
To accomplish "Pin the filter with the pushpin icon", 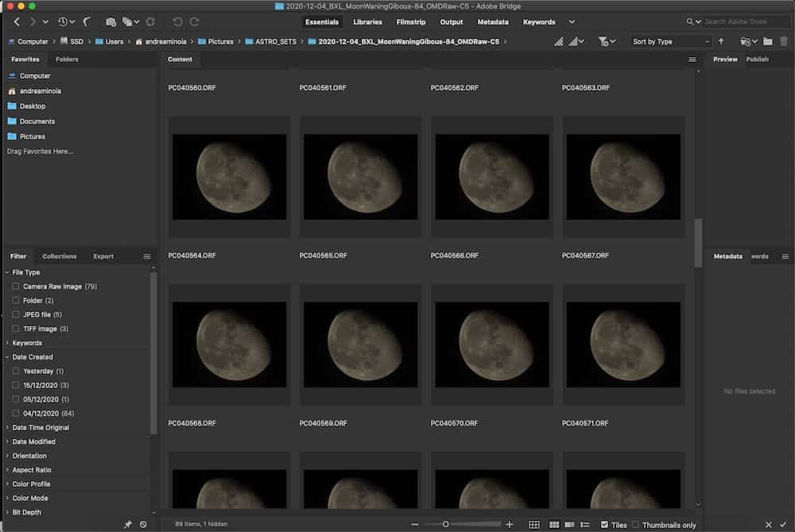I will tap(128, 524).
